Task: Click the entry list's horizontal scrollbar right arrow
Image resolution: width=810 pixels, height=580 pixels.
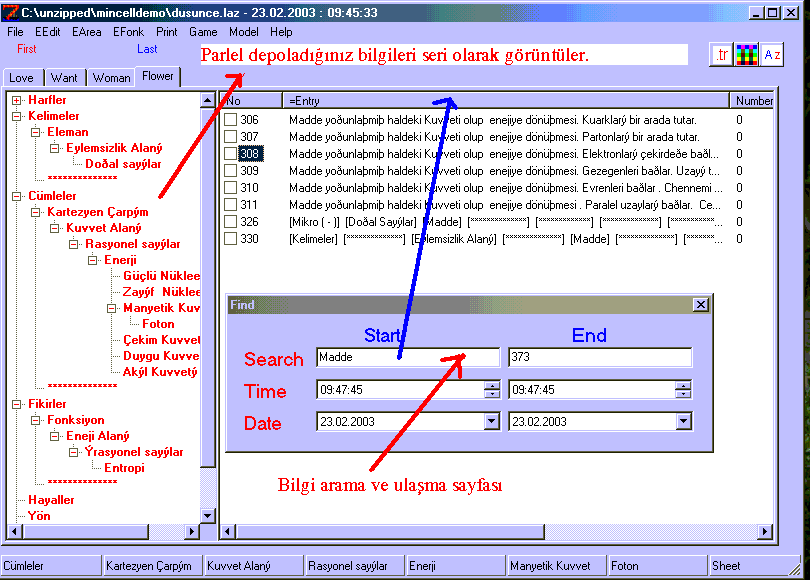Action: [765, 531]
